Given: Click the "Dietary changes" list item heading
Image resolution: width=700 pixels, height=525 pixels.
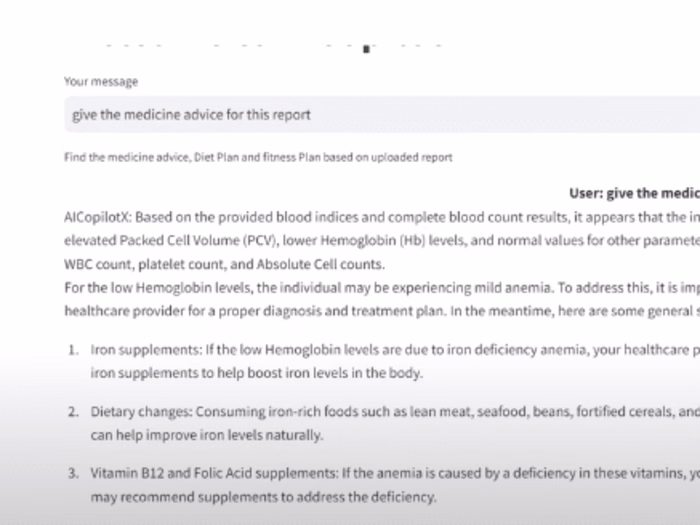Looking at the screenshot, I should point(141,411).
